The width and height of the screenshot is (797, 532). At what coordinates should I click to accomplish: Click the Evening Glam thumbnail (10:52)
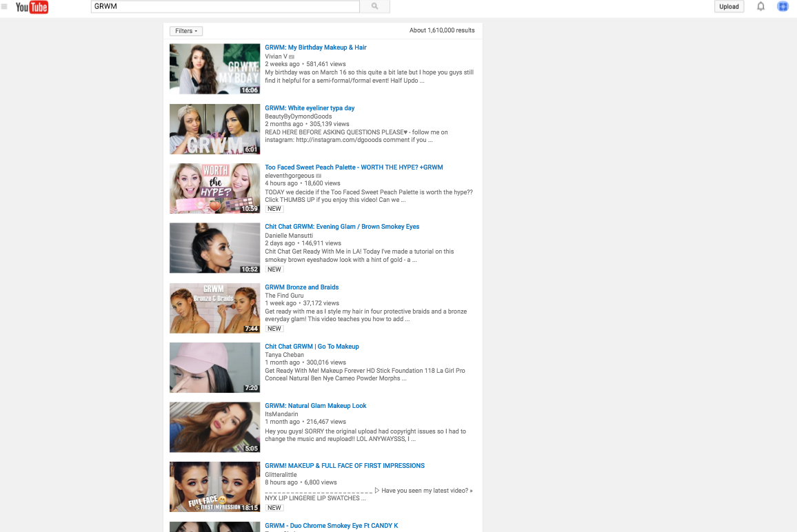click(214, 248)
